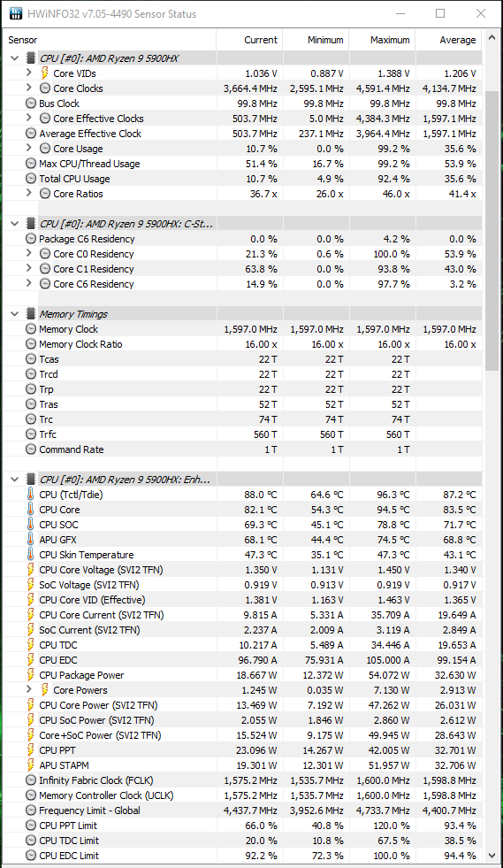Select the APU STAPM row

point(243,765)
